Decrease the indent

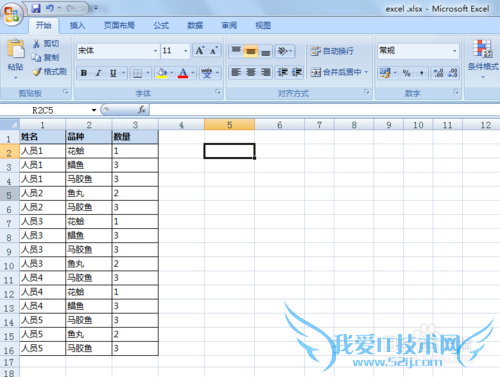(283, 72)
